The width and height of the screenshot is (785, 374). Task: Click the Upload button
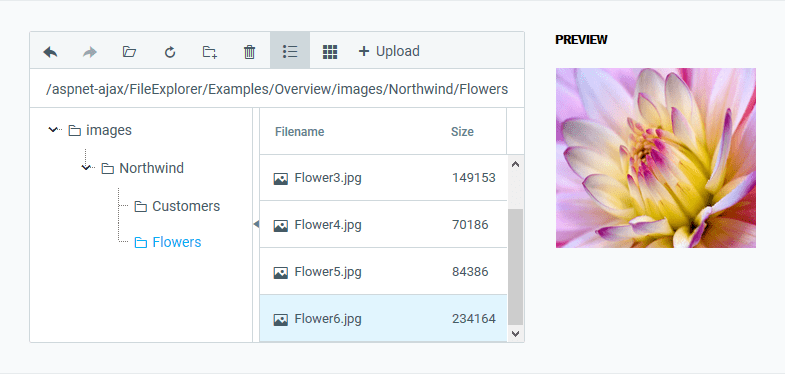pos(389,51)
